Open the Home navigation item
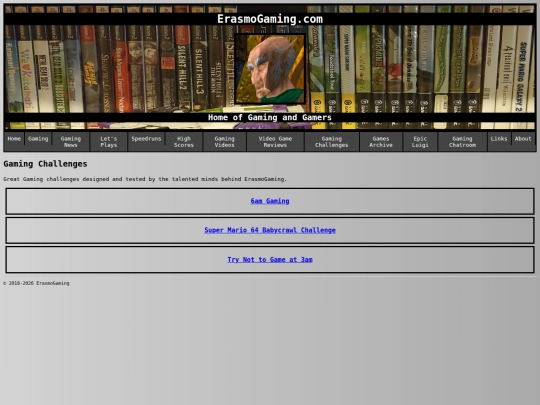The image size is (540, 405). (14, 139)
